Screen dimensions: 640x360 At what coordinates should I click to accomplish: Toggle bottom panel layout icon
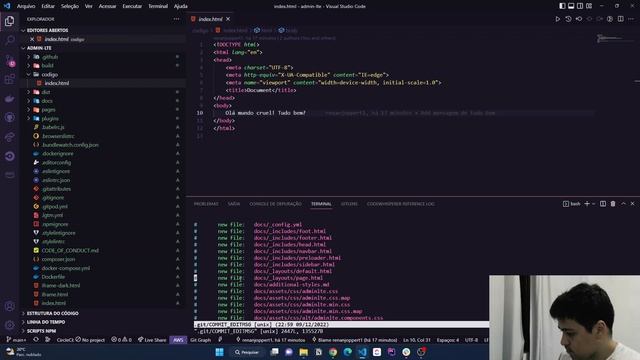[x=571, y=6]
